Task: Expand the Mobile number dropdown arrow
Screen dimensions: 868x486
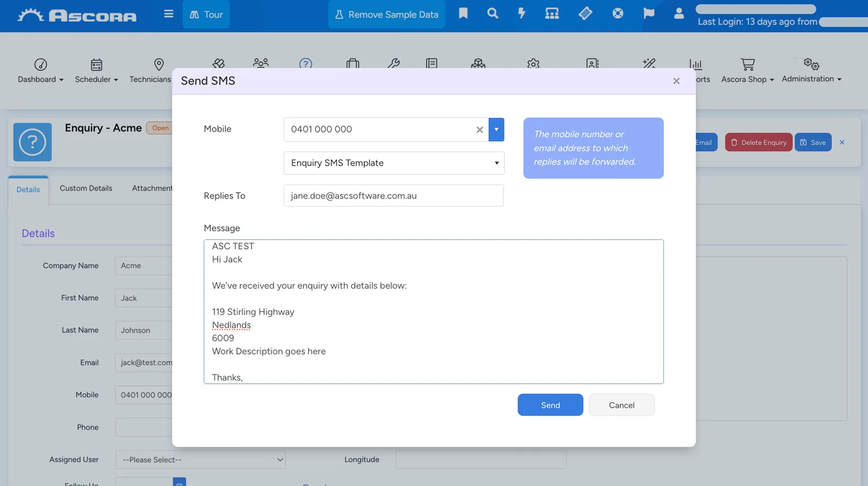Action: [496, 129]
